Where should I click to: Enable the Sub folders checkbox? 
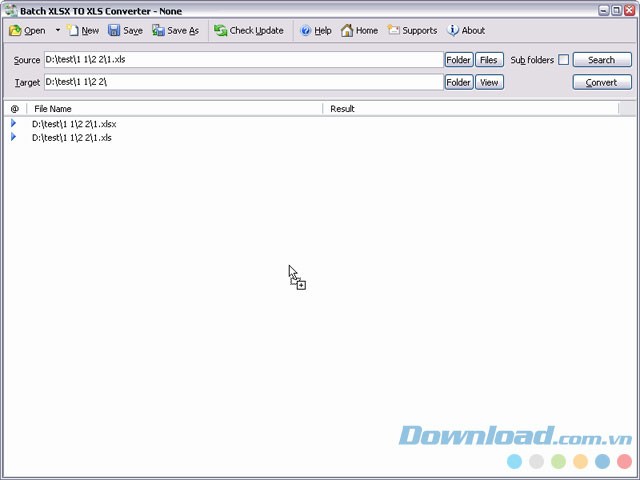tap(563, 60)
